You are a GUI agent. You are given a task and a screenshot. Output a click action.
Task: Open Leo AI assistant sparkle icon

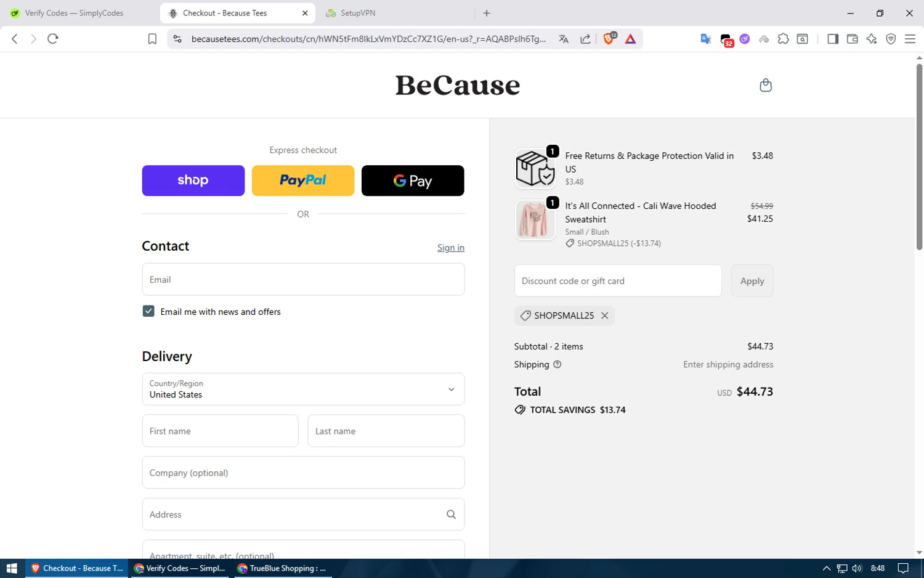coord(872,39)
